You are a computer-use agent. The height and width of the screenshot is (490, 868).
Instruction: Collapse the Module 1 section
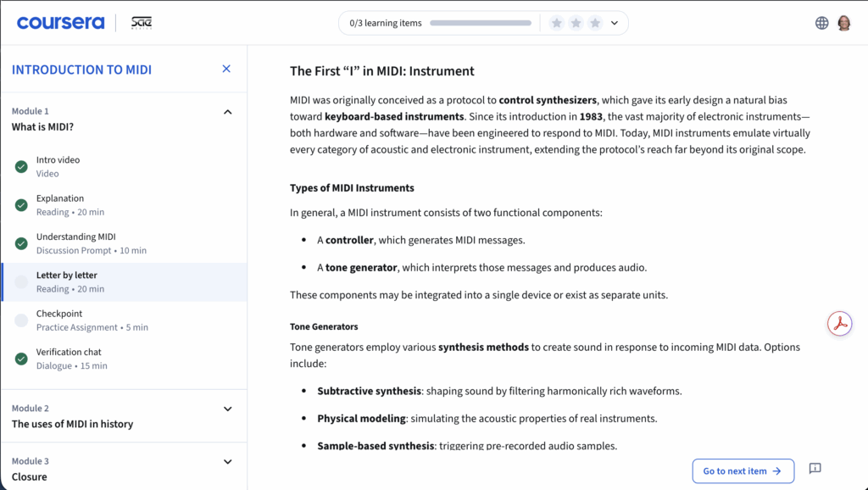pyautogui.click(x=227, y=111)
